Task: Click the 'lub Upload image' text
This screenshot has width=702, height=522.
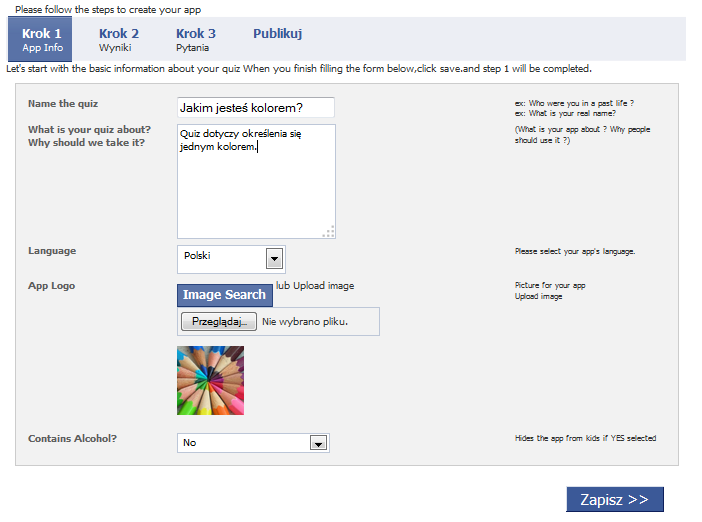Action: [x=315, y=286]
